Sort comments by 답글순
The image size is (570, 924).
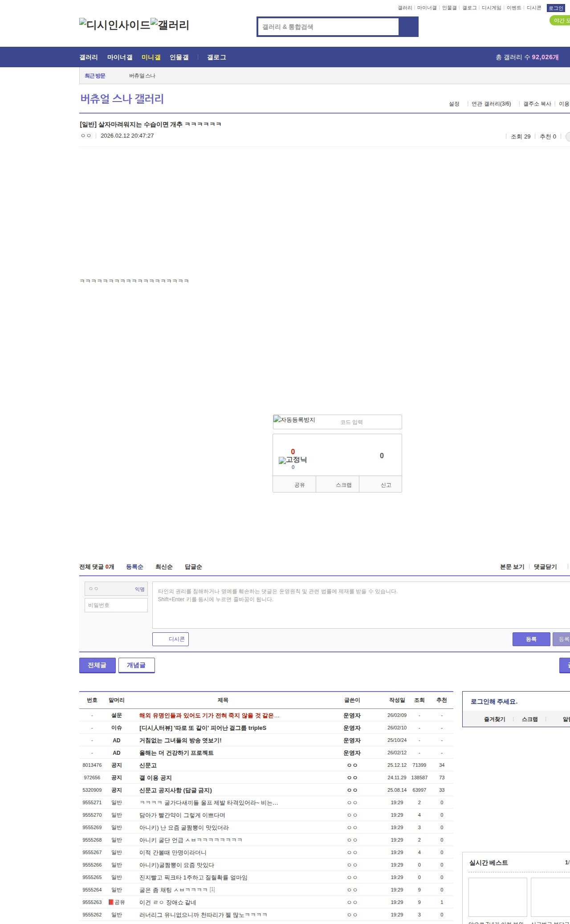coord(193,567)
